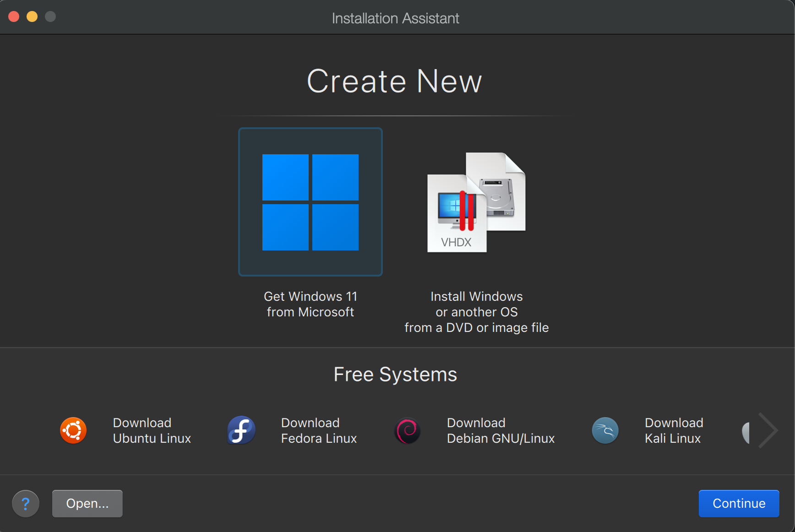Click the Installation Assistant title bar
This screenshot has width=795, height=532.
tap(395, 18)
